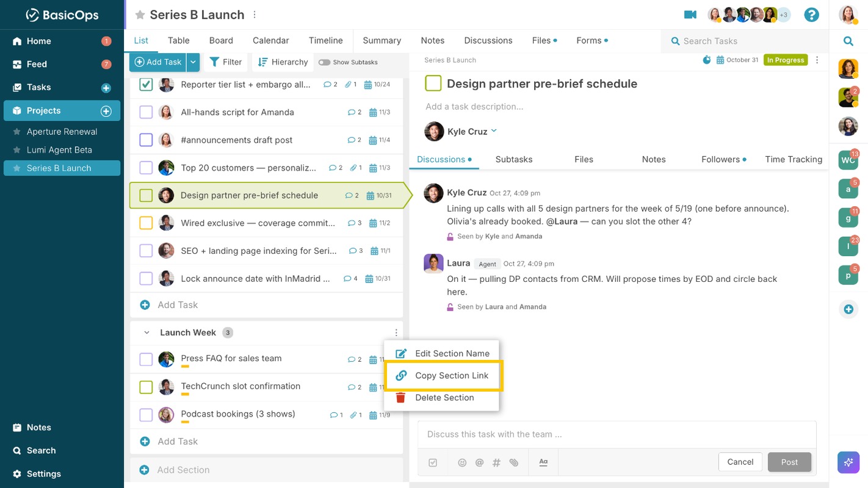Cancel the discussion comment

click(x=740, y=462)
